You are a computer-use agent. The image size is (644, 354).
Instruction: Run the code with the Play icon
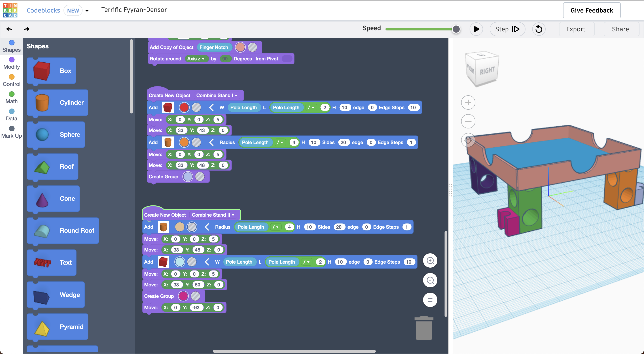pyautogui.click(x=476, y=29)
